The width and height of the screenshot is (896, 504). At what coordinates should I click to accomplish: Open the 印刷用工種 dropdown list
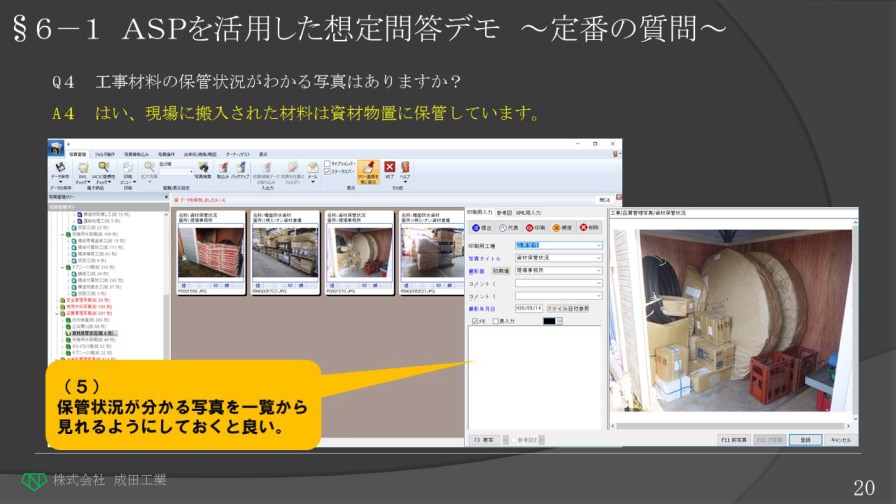(599, 244)
